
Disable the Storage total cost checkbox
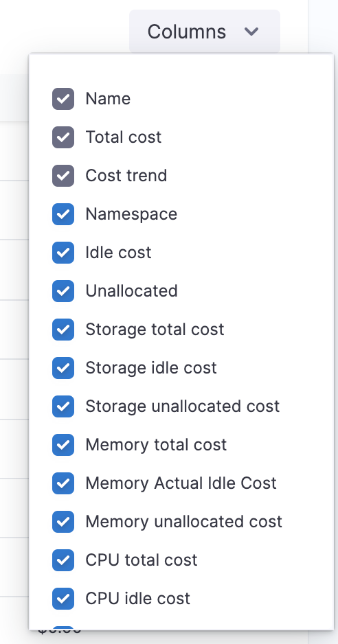[x=63, y=330]
